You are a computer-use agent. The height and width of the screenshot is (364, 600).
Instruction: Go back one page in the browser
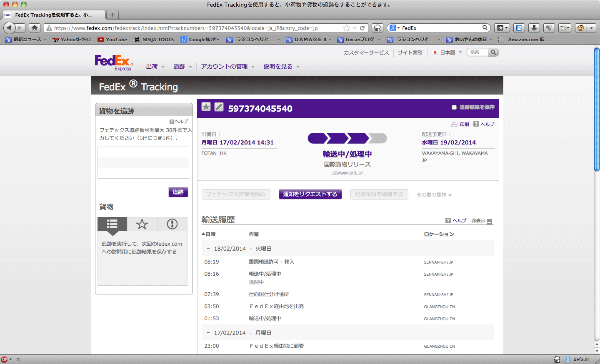[9, 28]
